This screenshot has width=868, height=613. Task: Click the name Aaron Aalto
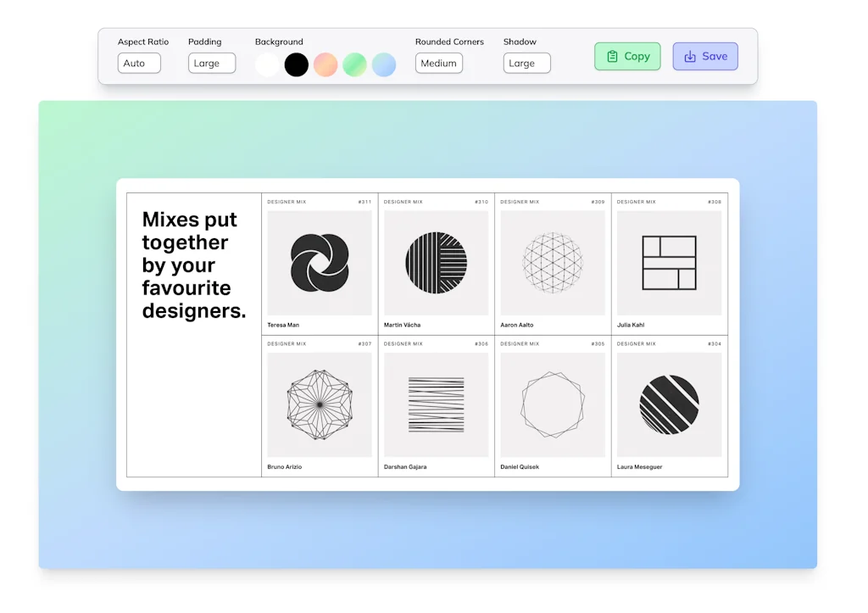pyautogui.click(x=516, y=325)
